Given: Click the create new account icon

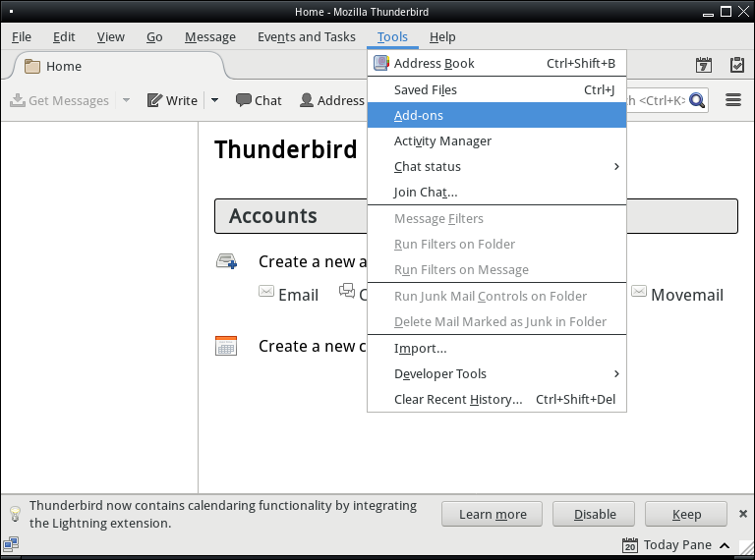Looking at the screenshot, I should 226,261.
